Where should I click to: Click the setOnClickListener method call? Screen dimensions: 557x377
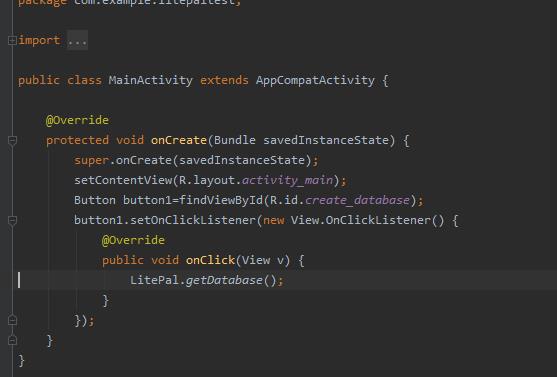click(193, 220)
